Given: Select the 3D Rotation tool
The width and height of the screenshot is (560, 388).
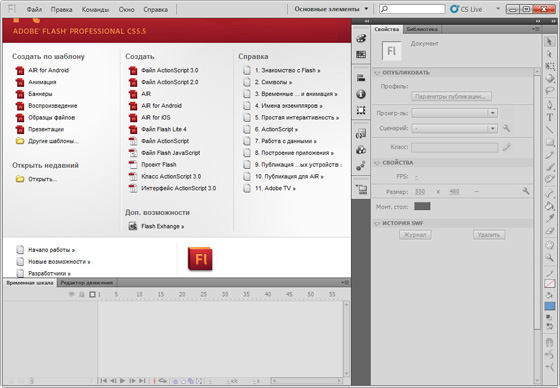Looking at the screenshot, I should [x=549, y=78].
